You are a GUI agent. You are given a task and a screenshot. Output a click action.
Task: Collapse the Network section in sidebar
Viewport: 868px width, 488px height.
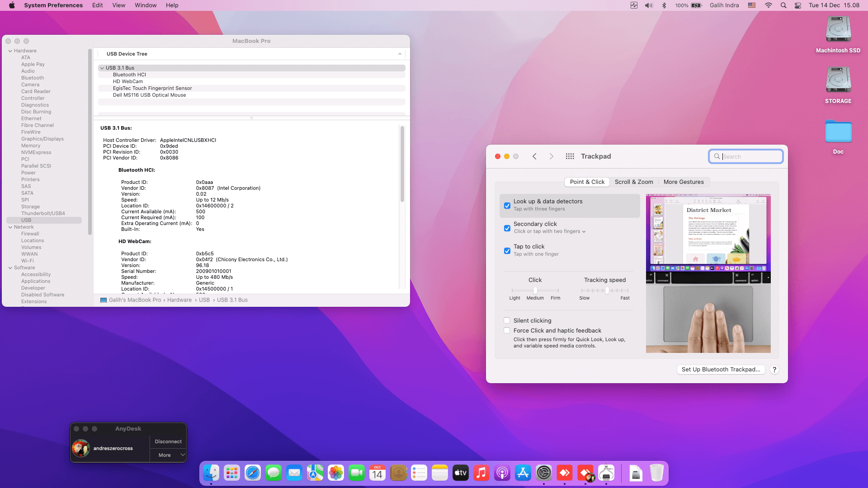[10, 227]
